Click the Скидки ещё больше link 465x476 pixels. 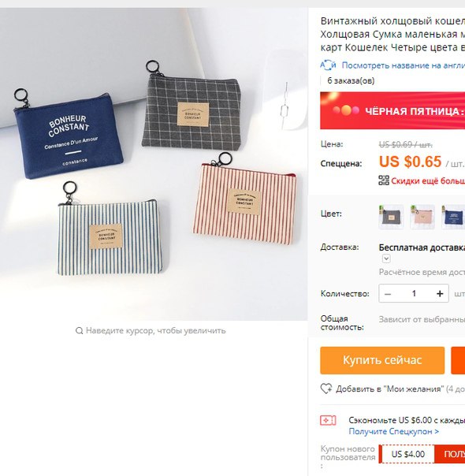point(428,181)
